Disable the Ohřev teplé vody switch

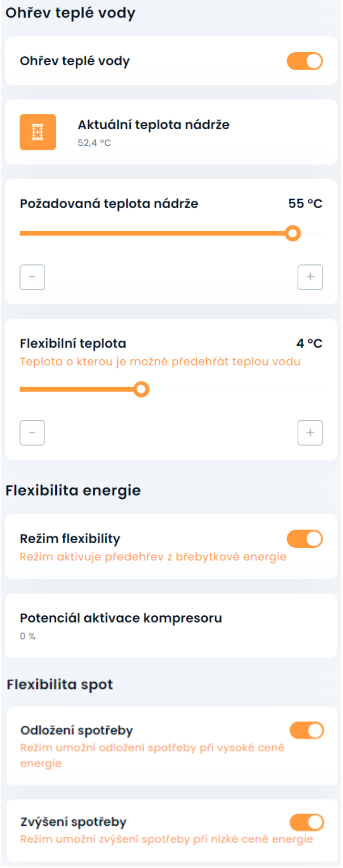point(305,61)
